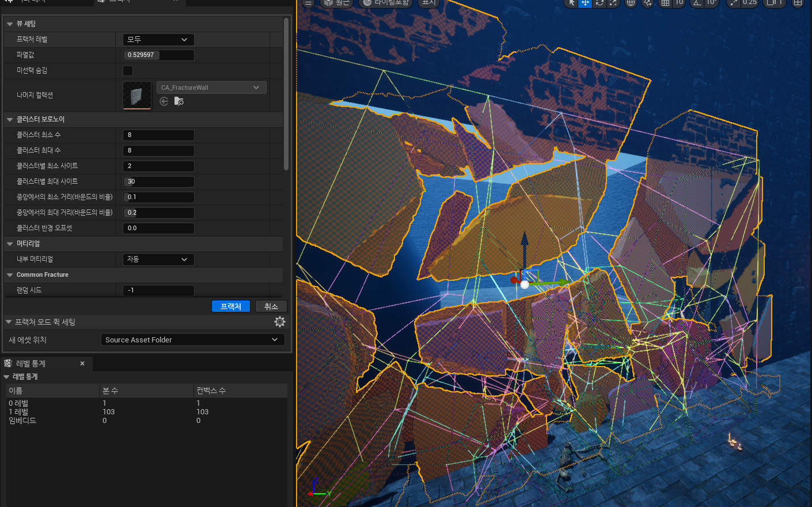
Task: Open viewport layout options icon
Action: [798, 3]
